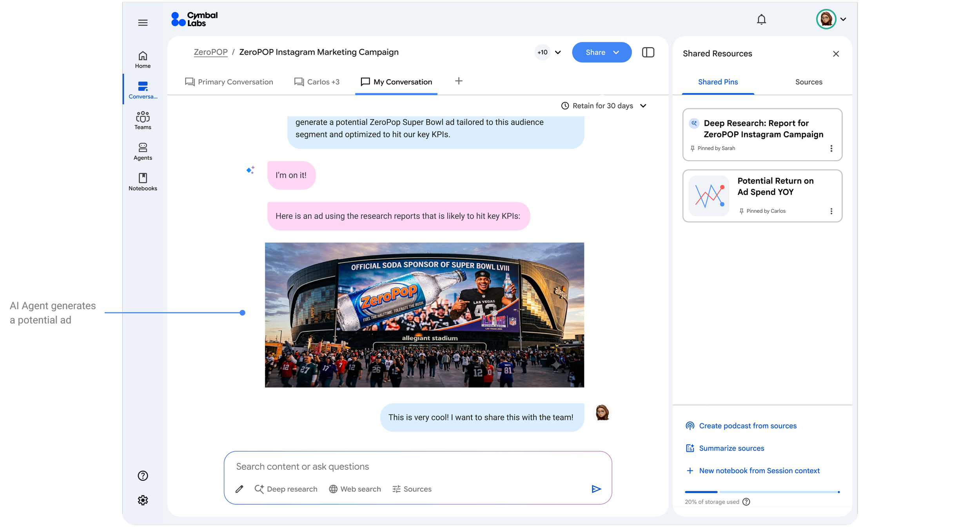This screenshot has width=980, height=527.
Task: Click the pencil edit icon
Action: pos(240,489)
